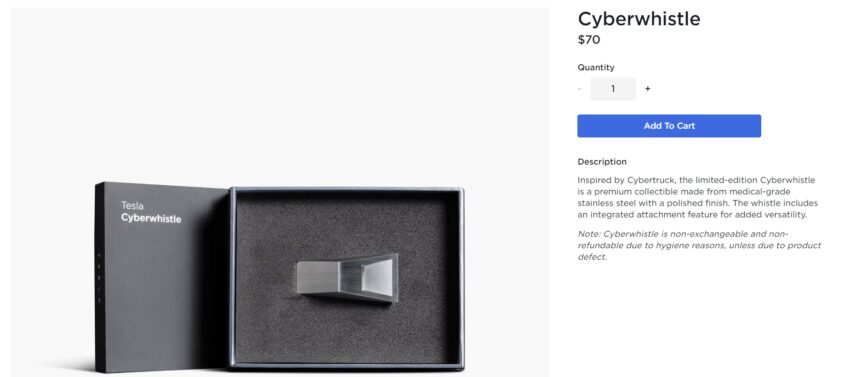Open the Cyberwhistle product photo
This screenshot has width=850, height=377.
tap(279, 192)
